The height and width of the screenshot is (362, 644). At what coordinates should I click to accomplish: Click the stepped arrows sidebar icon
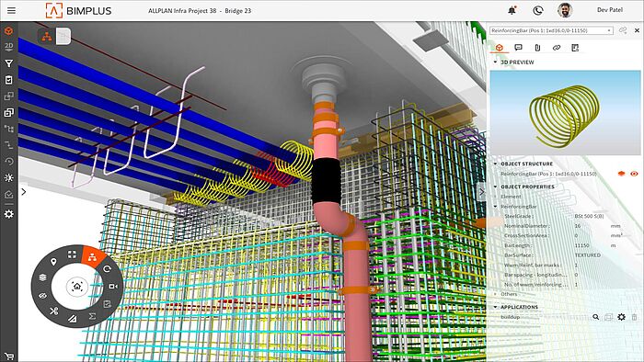pyautogui.click(x=8, y=145)
